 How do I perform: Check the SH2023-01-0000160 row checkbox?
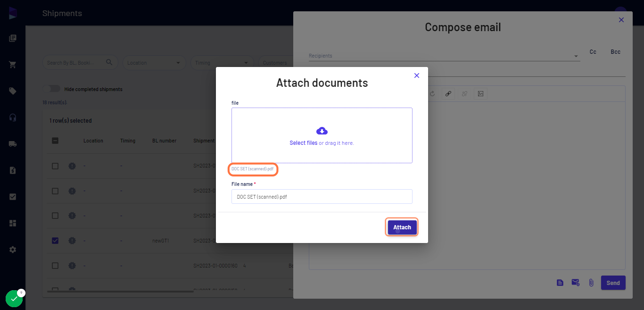click(x=55, y=266)
